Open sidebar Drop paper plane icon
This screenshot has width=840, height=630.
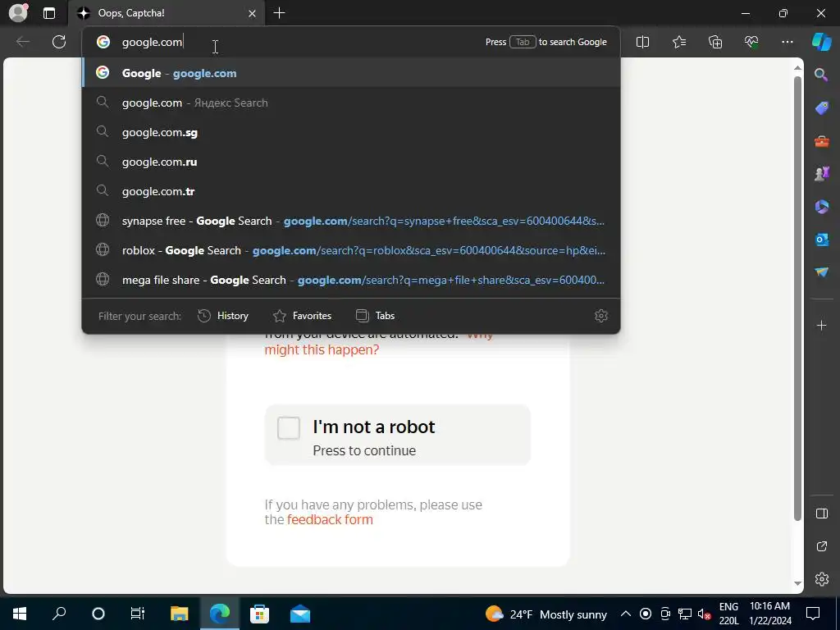(821, 272)
